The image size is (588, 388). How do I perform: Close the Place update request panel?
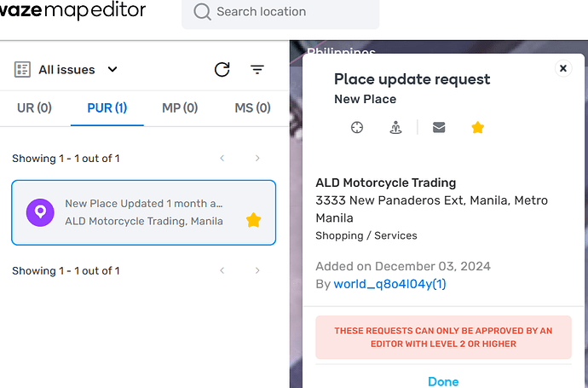[563, 68]
